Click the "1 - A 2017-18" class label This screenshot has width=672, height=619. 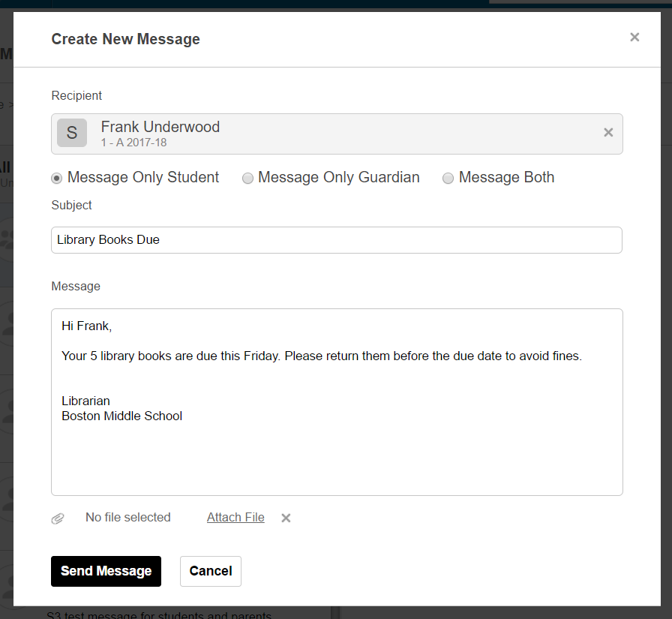pyautogui.click(x=134, y=141)
